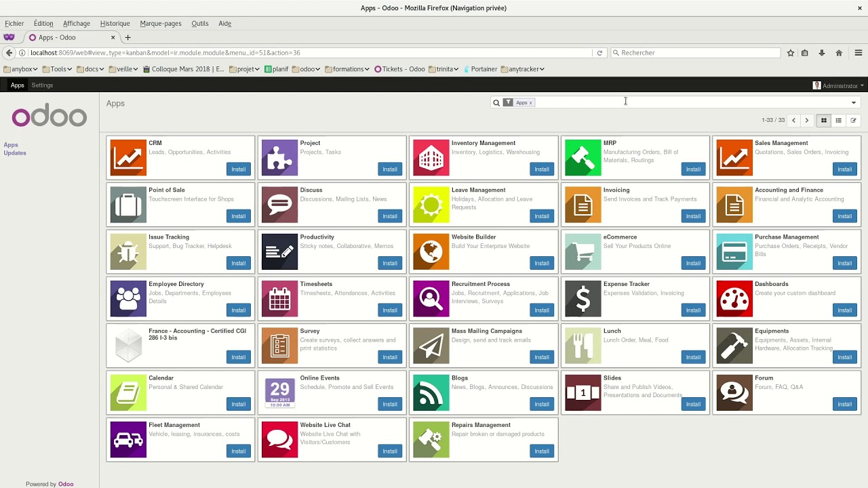This screenshot has width=868, height=488.
Task: Switch to kanban view
Action: [x=824, y=121]
